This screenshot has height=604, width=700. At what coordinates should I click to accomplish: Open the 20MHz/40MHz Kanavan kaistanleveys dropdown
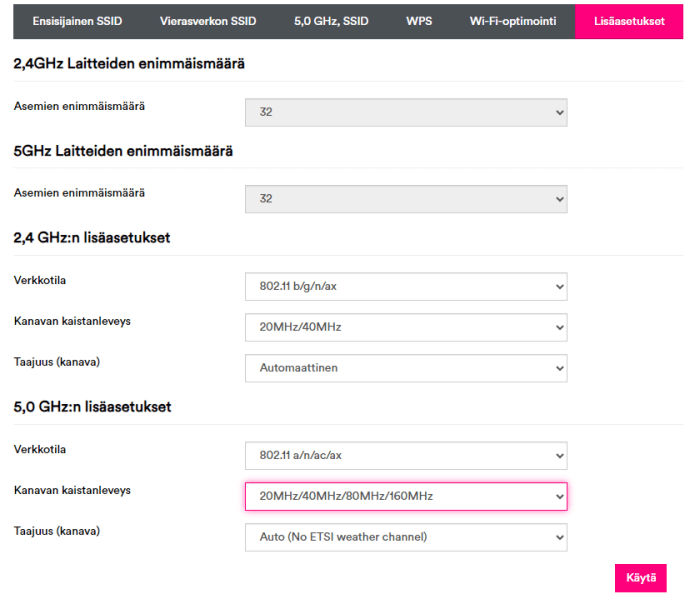click(x=406, y=327)
